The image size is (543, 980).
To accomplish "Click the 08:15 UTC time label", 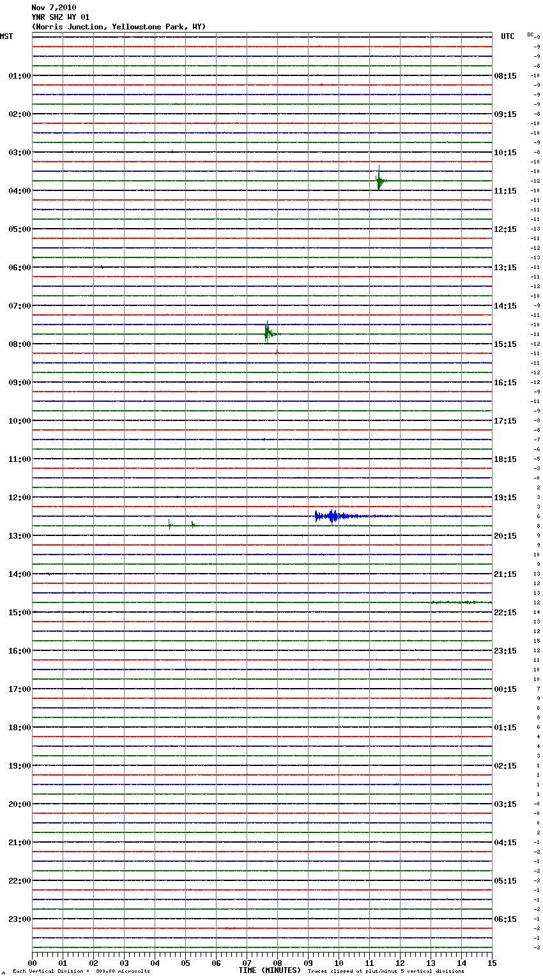I will (x=505, y=76).
